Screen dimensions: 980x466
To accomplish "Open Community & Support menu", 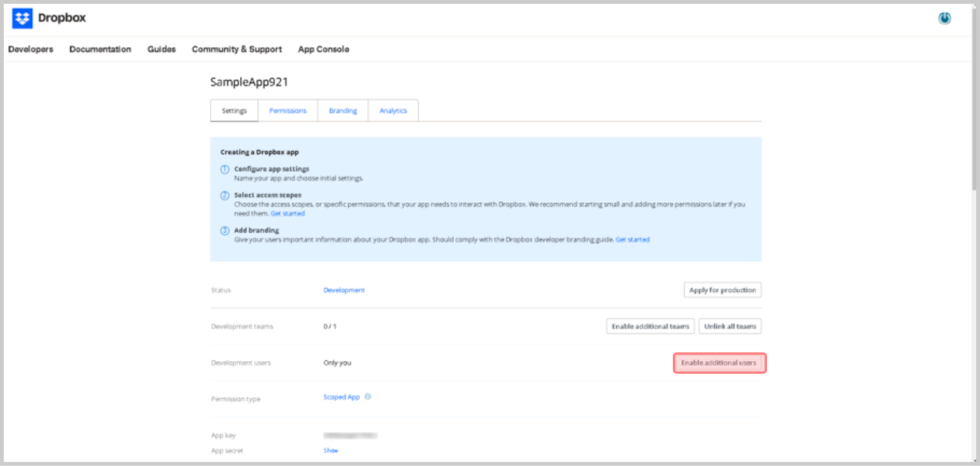I will pyautogui.click(x=237, y=49).
